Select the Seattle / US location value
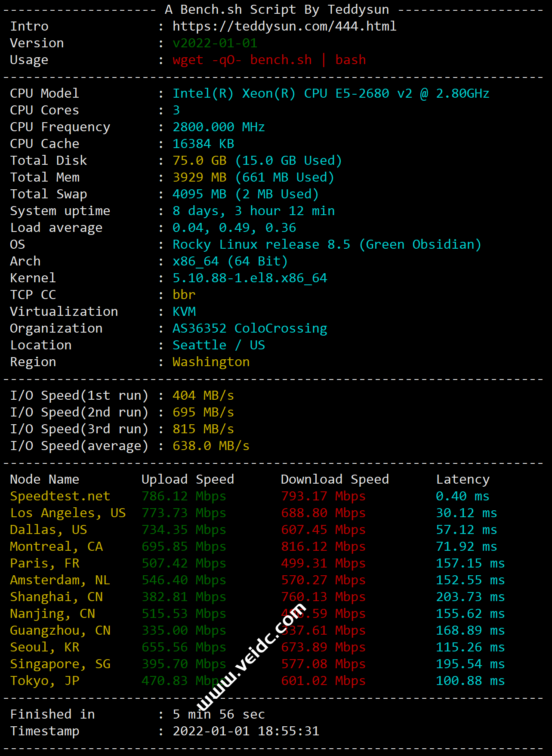This screenshot has width=552, height=756. pyautogui.click(x=219, y=345)
